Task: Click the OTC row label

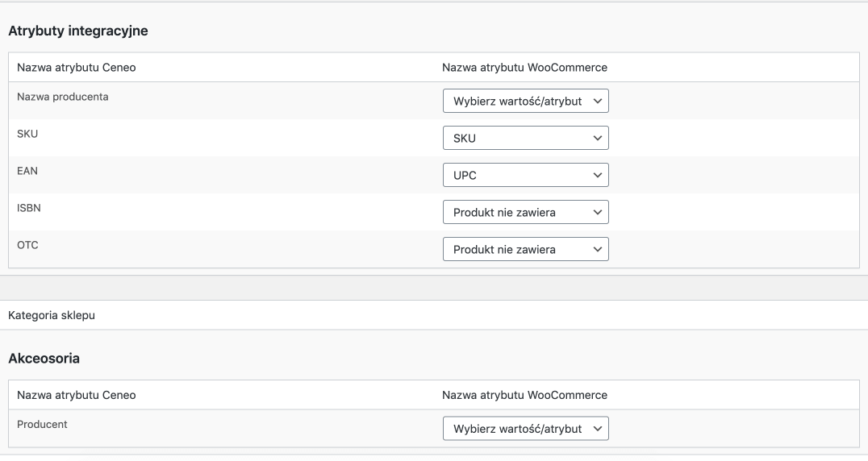Action: (27, 245)
